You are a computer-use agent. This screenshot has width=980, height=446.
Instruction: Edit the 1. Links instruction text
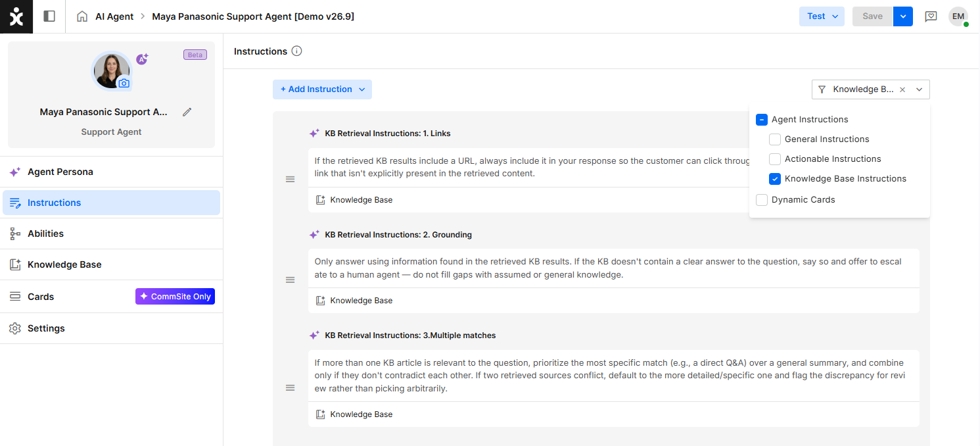(528, 167)
